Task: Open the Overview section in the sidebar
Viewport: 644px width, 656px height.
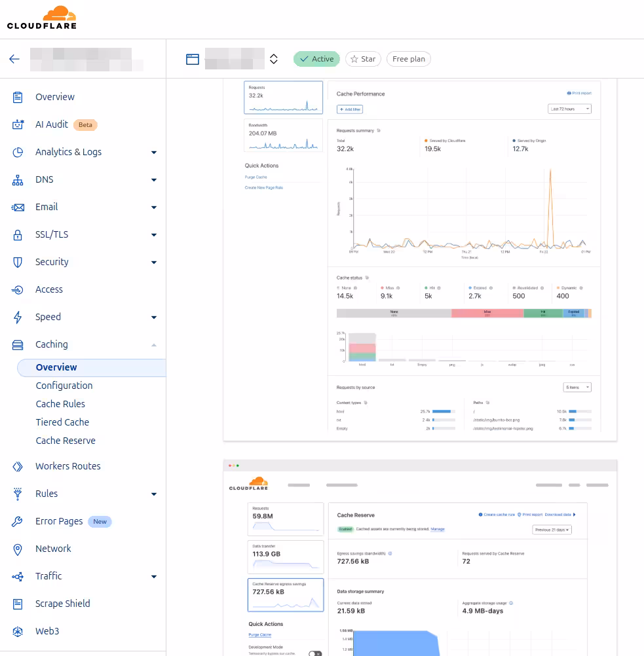Action: click(54, 96)
